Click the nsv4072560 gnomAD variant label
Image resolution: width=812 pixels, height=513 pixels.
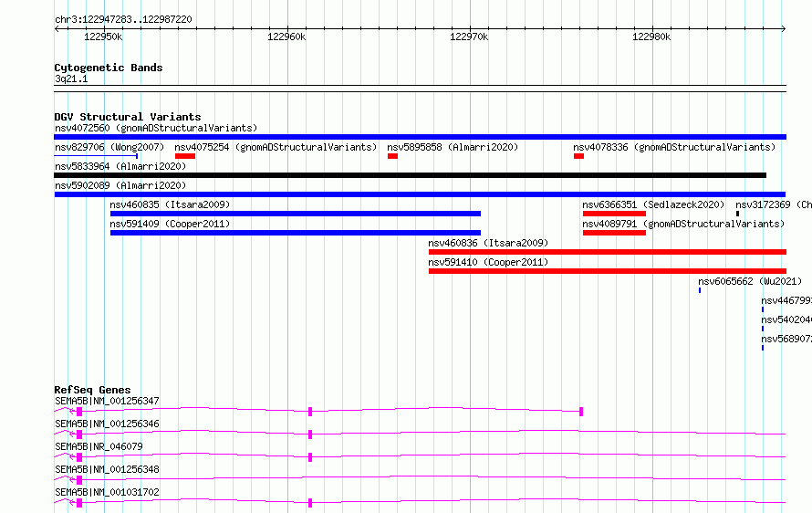click(x=156, y=128)
